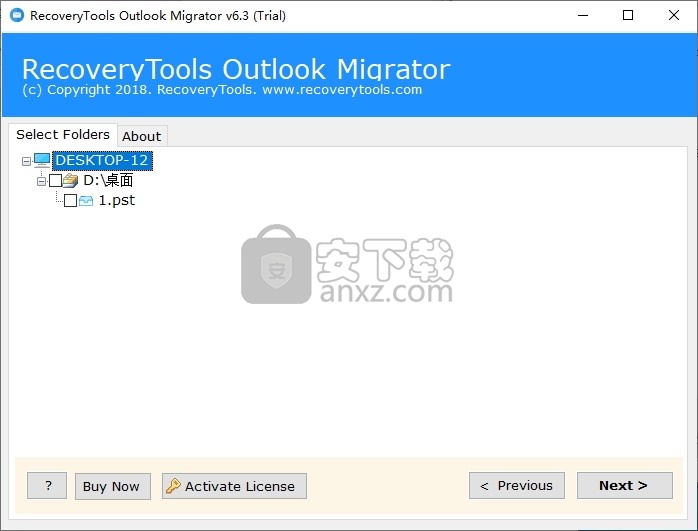Screen dimensions: 698x531
Task: Select the 1.pst file label
Action: tap(117, 200)
